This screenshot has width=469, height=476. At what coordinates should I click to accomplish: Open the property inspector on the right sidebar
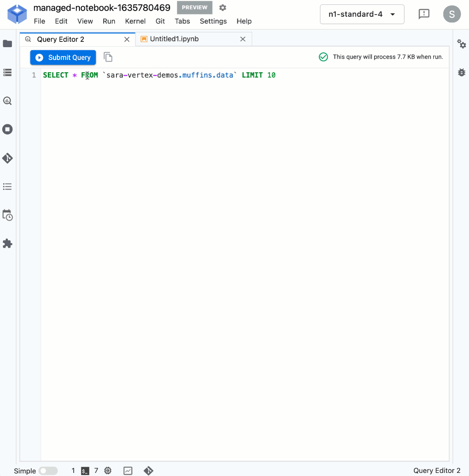461,44
